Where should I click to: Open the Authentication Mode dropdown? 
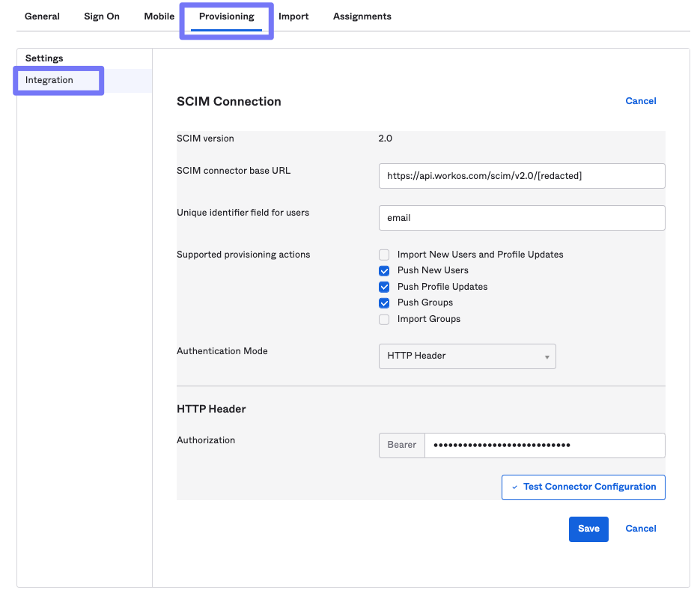tap(466, 356)
